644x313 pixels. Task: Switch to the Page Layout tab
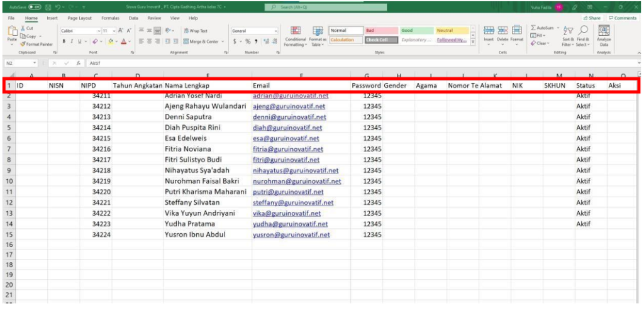(x=80, y=18)
